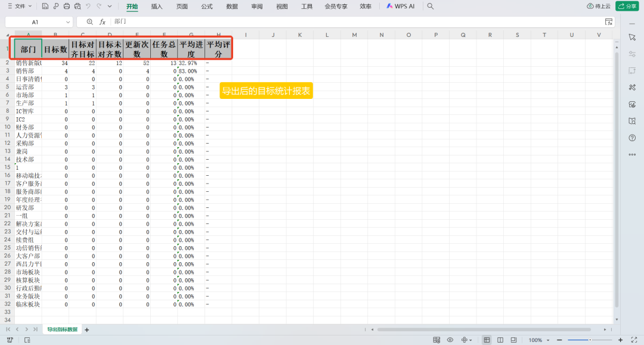Open the 会员专享 tab
This screenshot has width=644, height=345.
tap(336, 7)
